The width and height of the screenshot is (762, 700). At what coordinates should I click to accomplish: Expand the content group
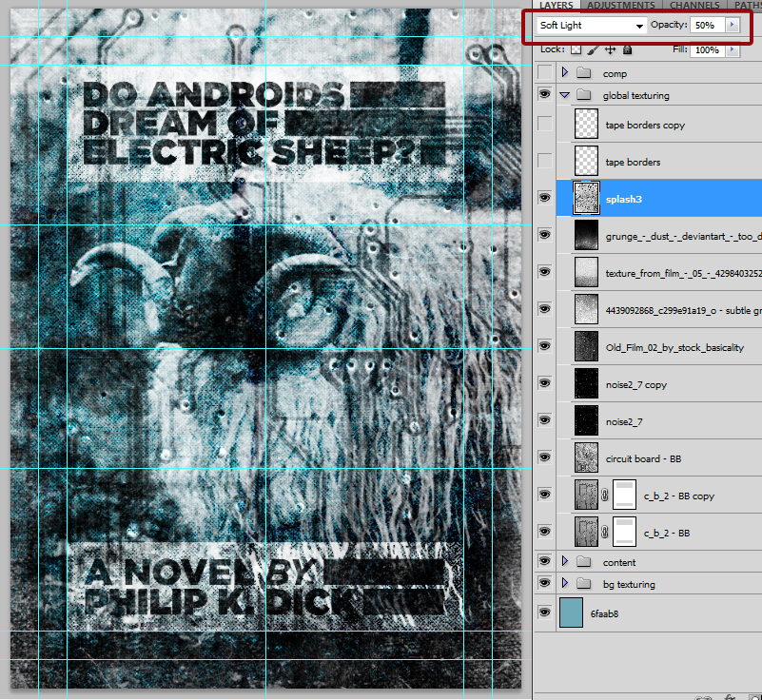tap(565, 561)
